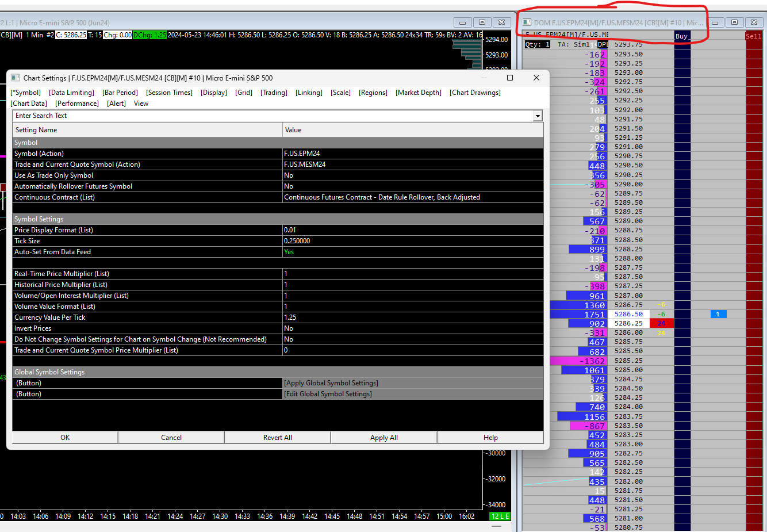Click the DOM window title bar icon
The width and height of the screenshot is (767, 532).
527,22
